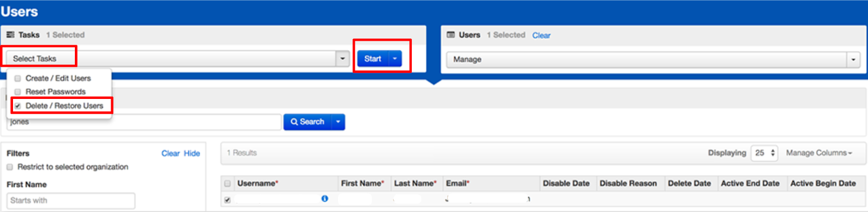The image size is (868, 212).
Task: Open the Select Tasks dropdown arrow
Action: pos(342,59)
